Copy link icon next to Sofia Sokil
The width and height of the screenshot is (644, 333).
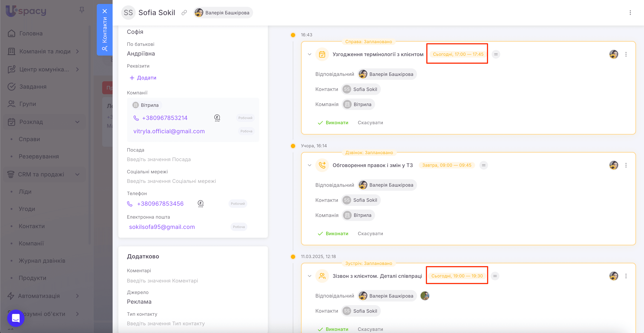point(184,12)
